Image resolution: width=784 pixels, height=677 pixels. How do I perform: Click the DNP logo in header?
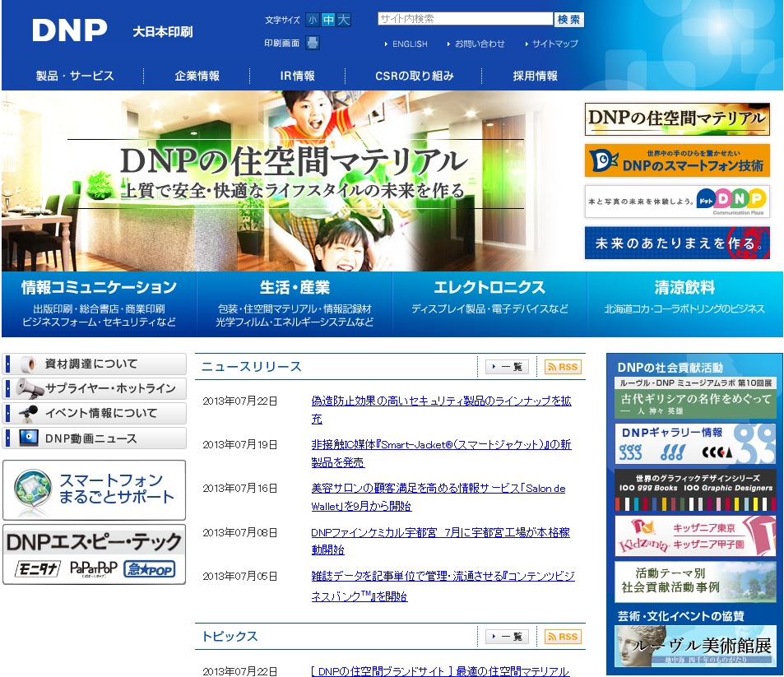[x=70, y=31]
